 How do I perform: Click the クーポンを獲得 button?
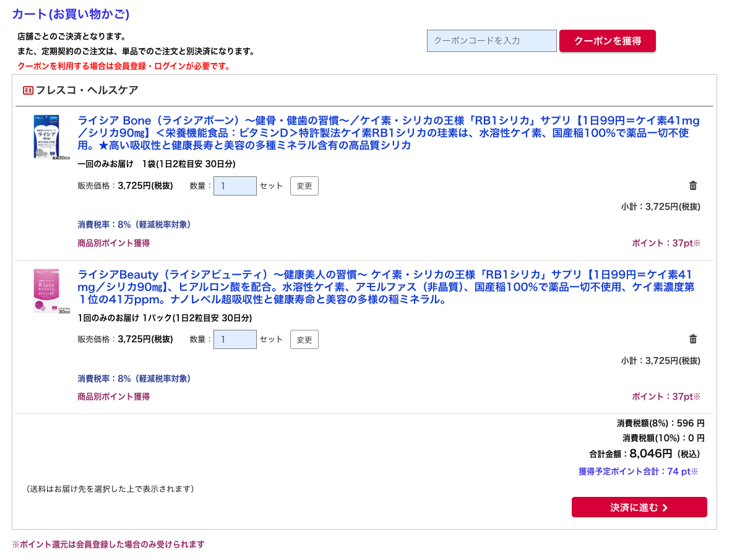608,41
